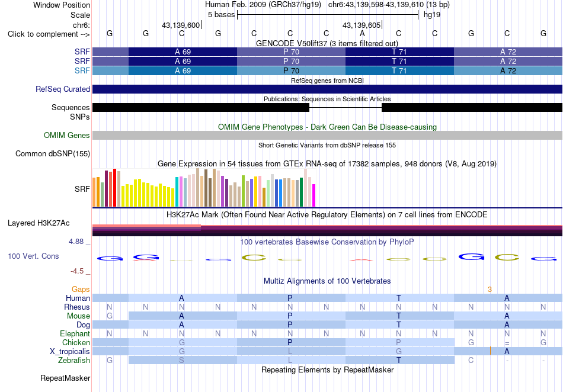The image size is (563, 392).
Task: Click the Rhesus species label
Action: point(77,307)
